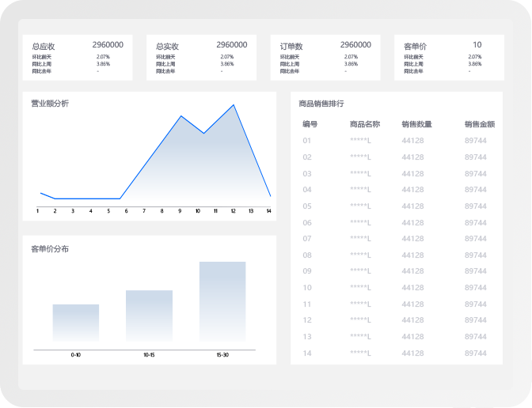532x408 pixels.
Task: Open the 订单数 summary card title
Action: pyautogui.click(x=291, y=47)
